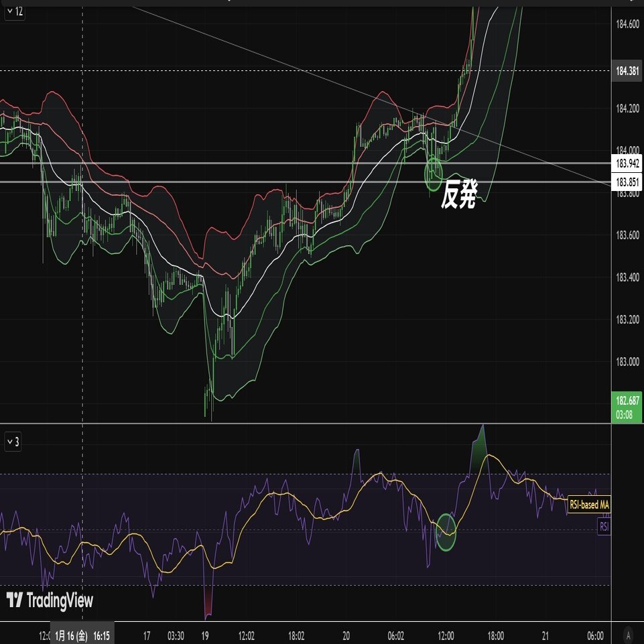Click the 20 date on time axis

pos(346,636)
